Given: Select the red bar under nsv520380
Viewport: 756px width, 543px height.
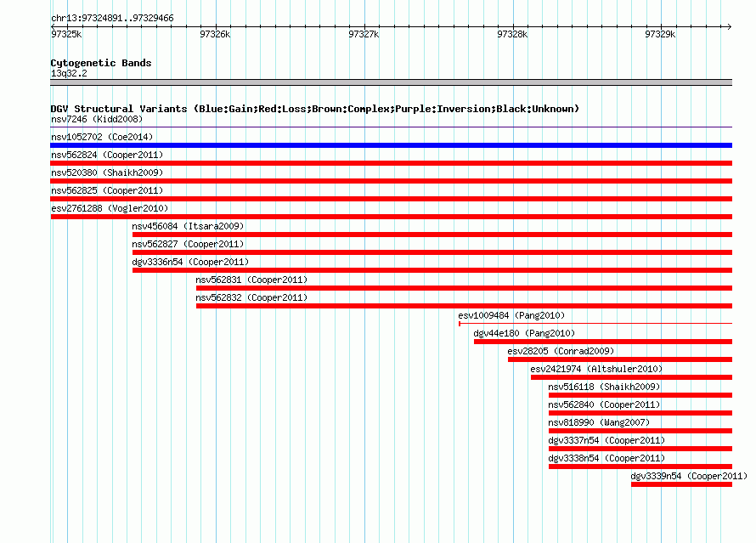Looking at the screenshot, I should point(391,181).
